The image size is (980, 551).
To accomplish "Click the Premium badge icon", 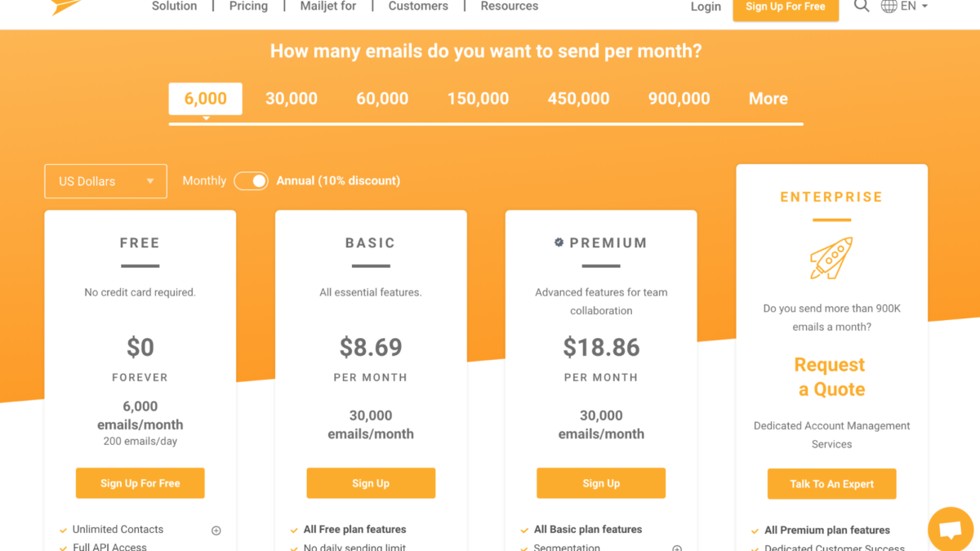I will pos(559,242).
